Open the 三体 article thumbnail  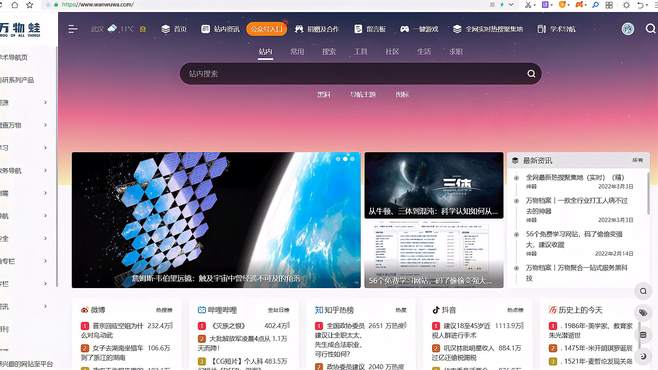click(x=434, y=185)
